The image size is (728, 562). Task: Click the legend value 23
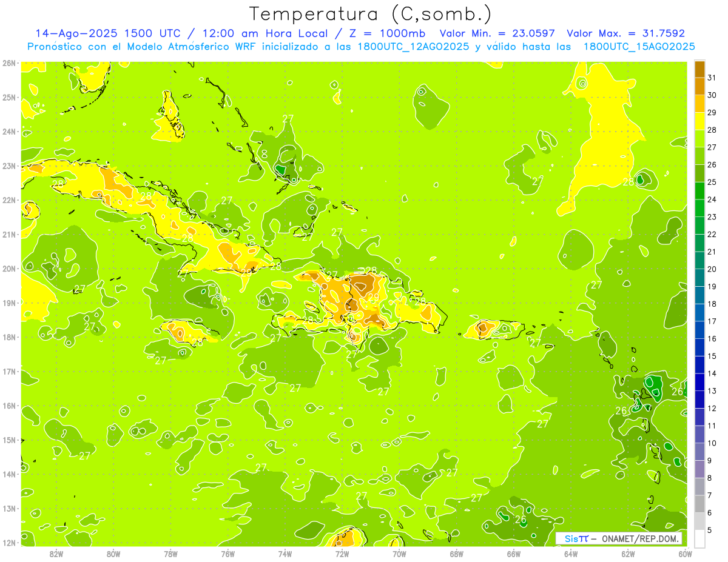pos(712,217)
